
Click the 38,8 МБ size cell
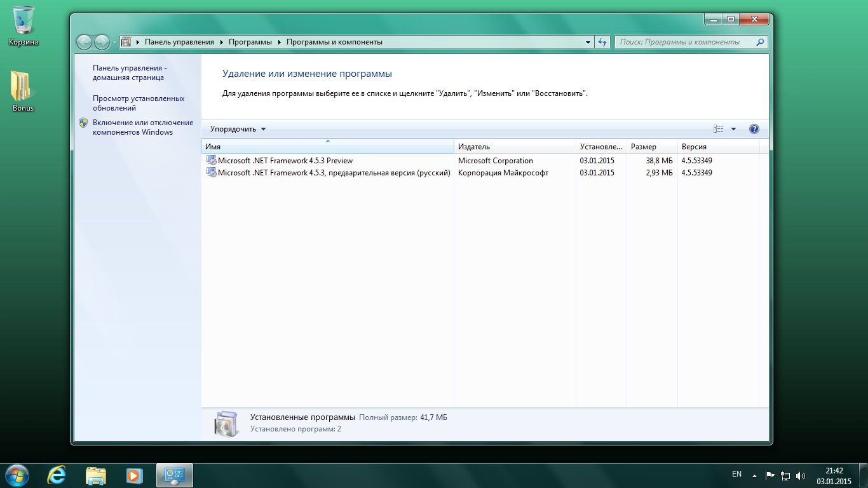point(659,161)
